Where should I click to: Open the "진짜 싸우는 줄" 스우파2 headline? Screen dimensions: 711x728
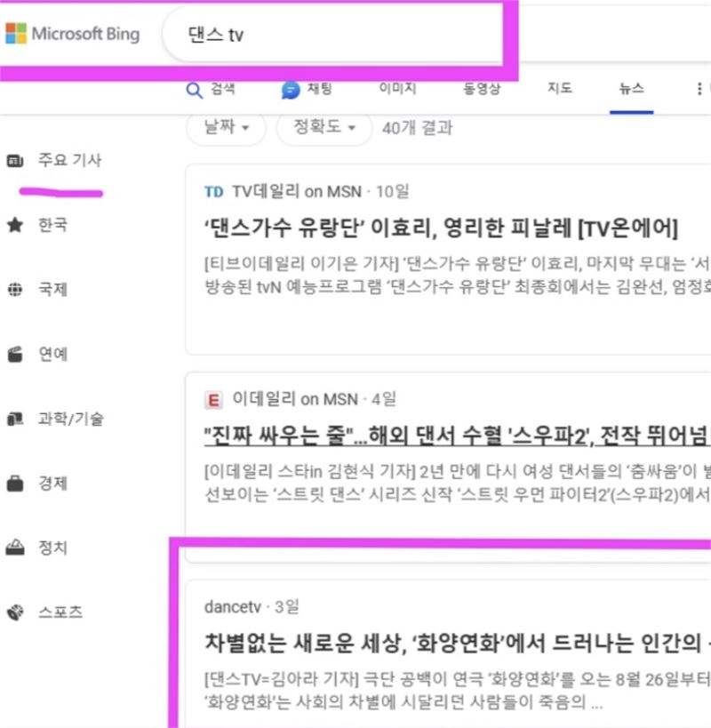[x=457, y=436]
